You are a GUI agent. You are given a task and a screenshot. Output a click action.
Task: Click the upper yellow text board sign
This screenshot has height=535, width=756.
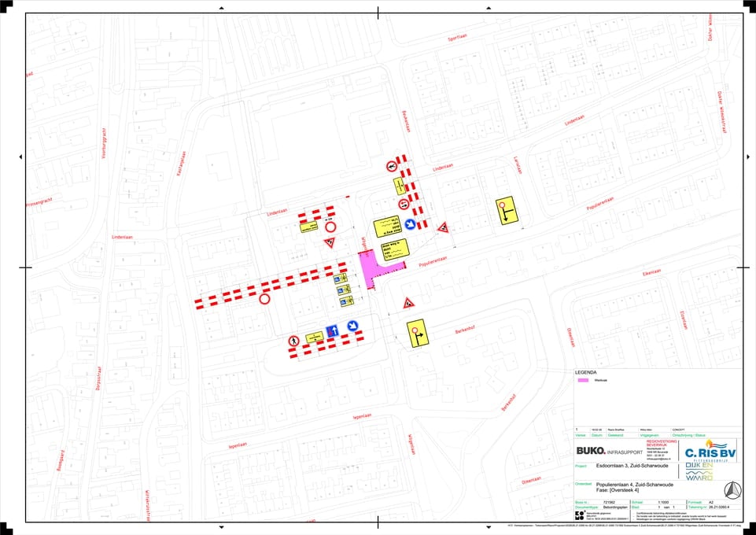[387, 227]
